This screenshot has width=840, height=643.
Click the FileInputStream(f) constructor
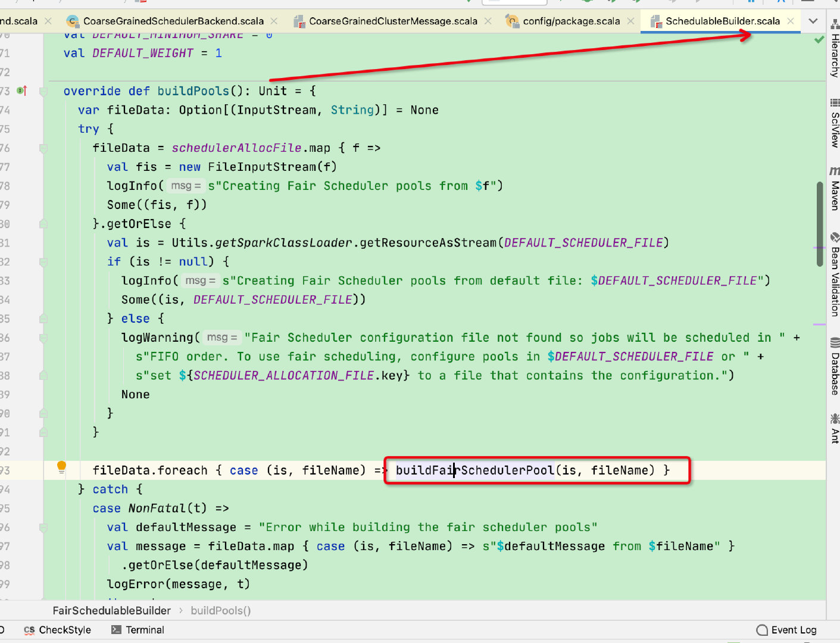[x=272, y=167]
